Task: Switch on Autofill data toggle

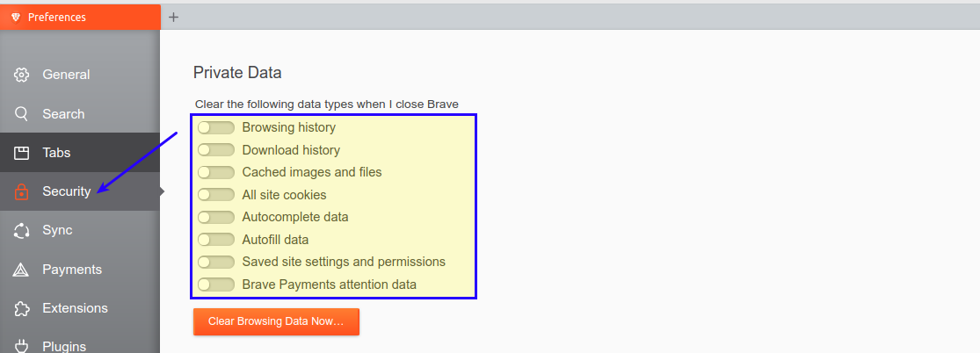Action: (x=215, y=240)
